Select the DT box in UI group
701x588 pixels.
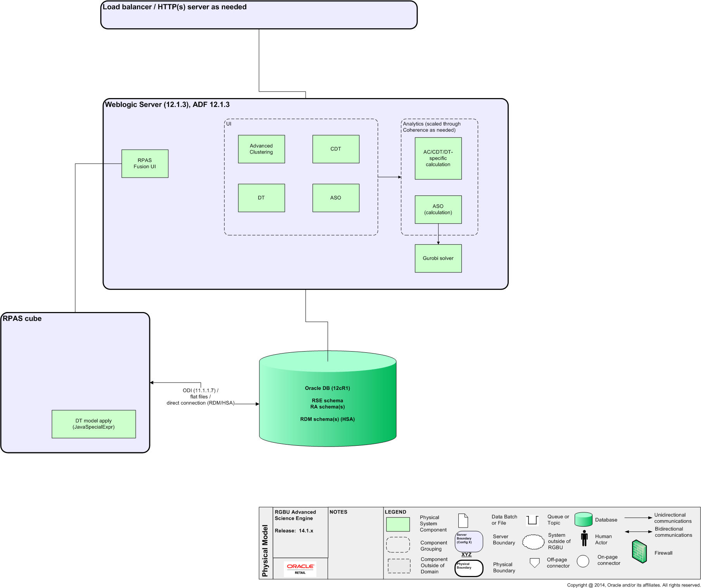coord(261,198)
